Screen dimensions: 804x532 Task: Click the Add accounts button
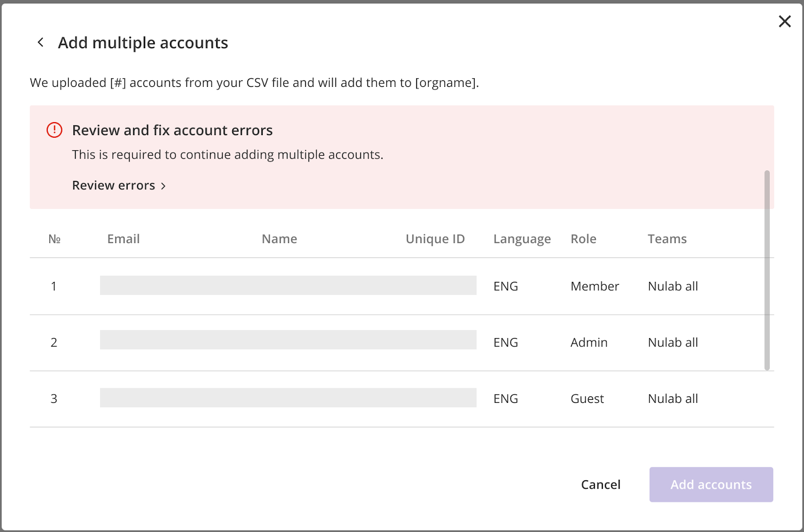(x=711, y=484)
